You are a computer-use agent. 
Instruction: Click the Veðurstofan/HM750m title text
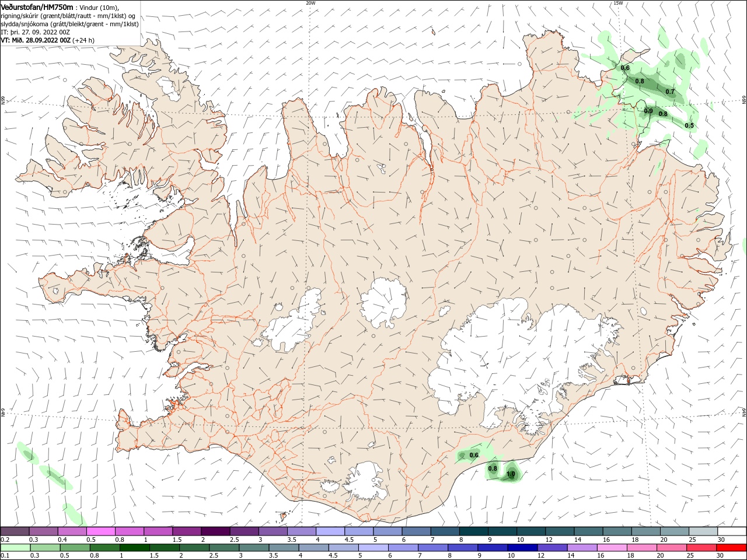click(37, 7)
